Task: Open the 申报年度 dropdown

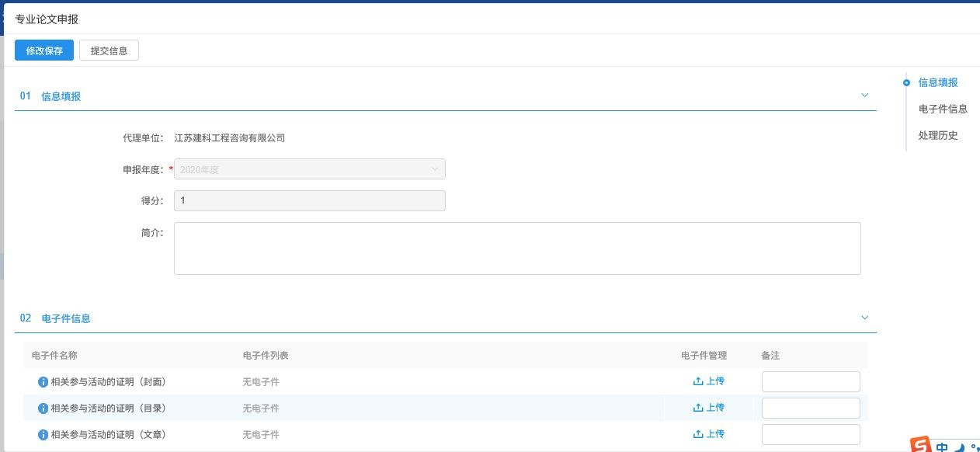Action: click(x=310, y=169)
